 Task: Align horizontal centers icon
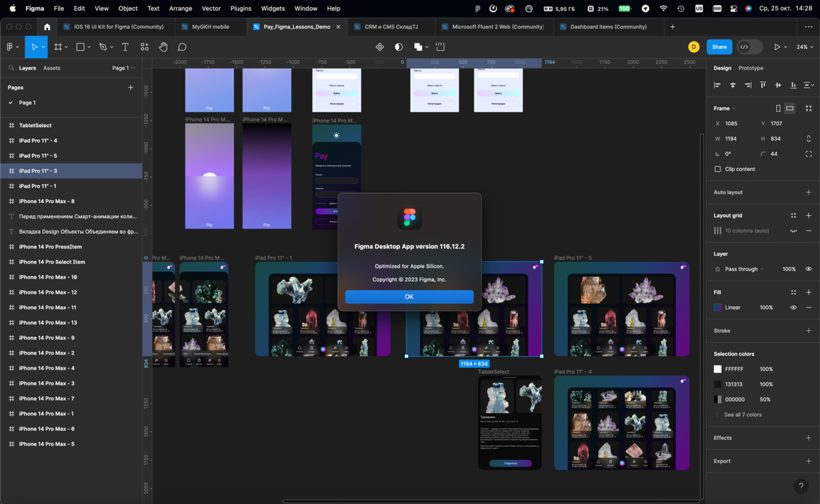pos(733,85)
